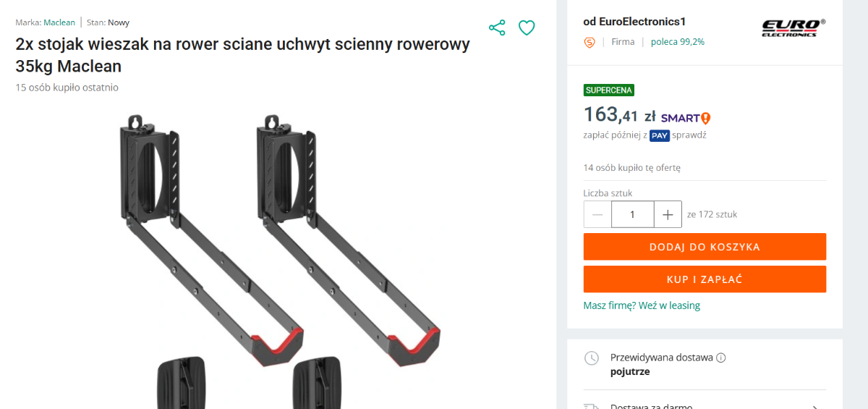Click the quantity input field
The image size is (868, 409).
(632, 214)
